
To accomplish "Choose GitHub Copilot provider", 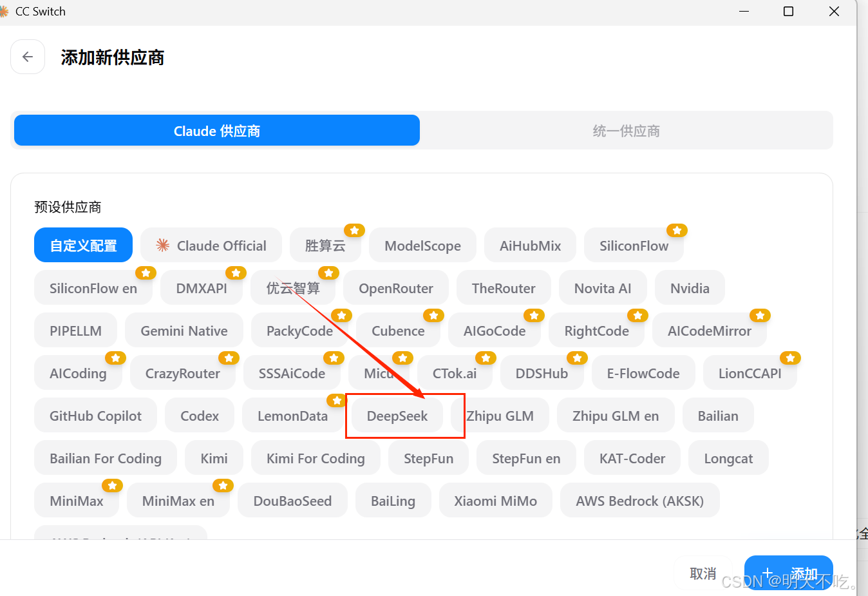I will (95, 416).
